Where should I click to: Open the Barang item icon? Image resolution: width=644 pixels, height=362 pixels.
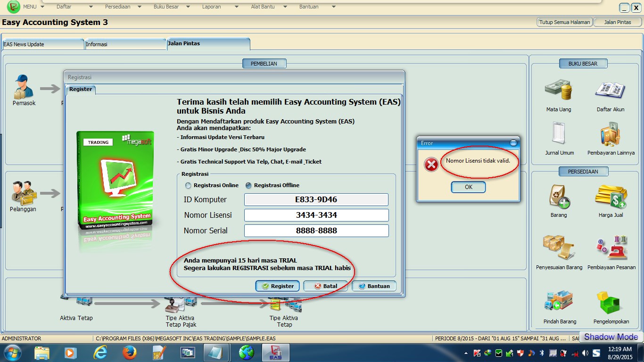tap(560, 196)
